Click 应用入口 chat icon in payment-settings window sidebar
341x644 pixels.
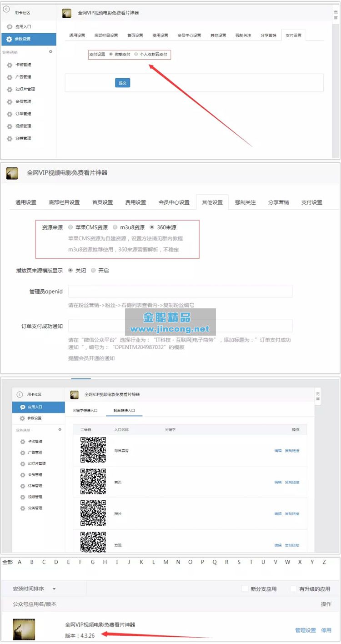click(10, 27)
